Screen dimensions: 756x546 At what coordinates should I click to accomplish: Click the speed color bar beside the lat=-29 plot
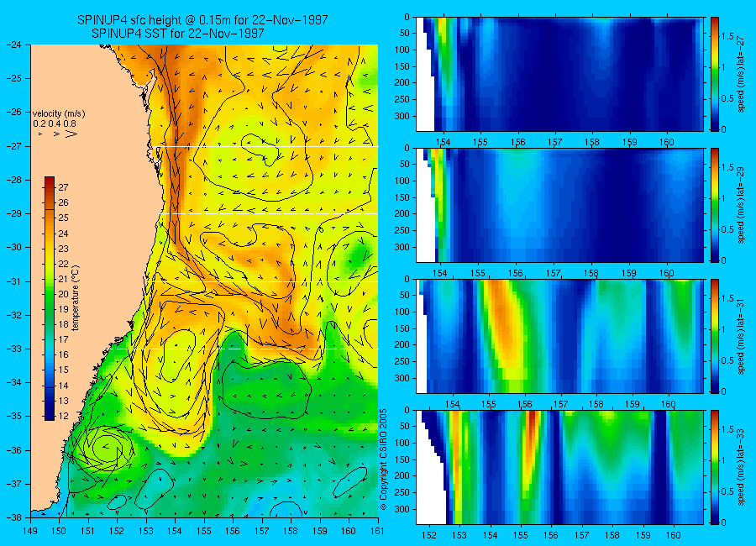(715, 205)
